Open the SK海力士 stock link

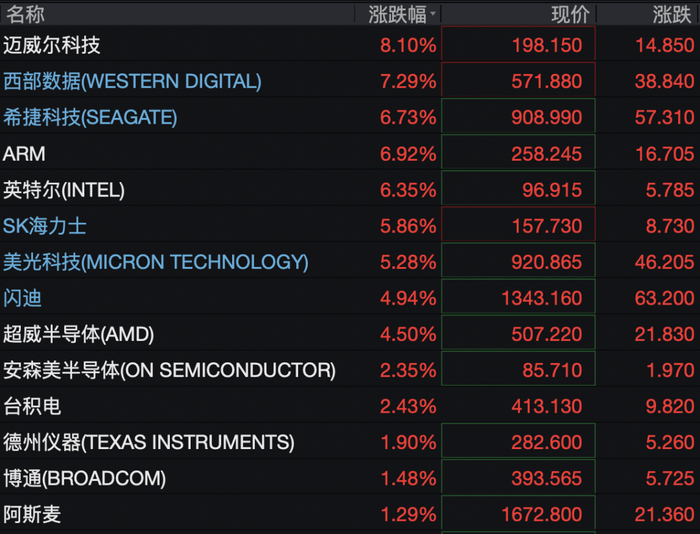click(44, 226)
